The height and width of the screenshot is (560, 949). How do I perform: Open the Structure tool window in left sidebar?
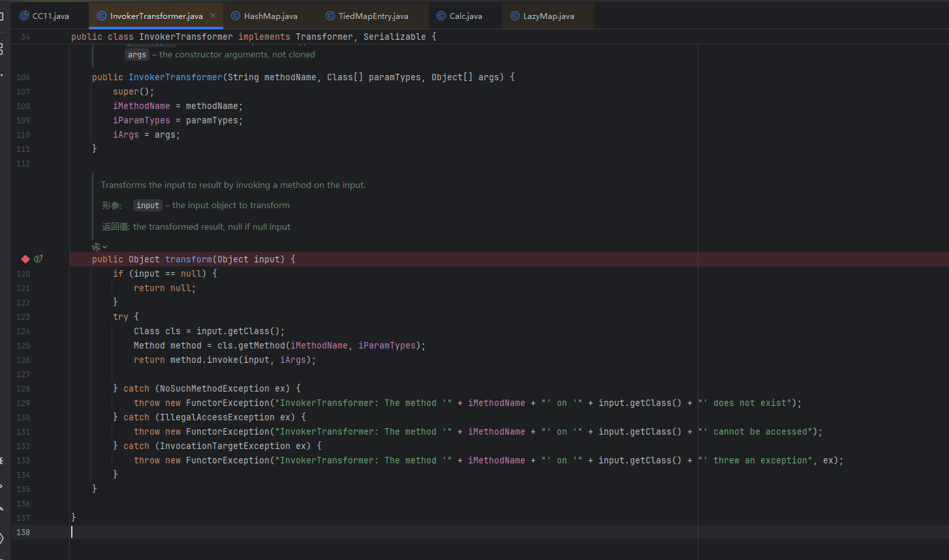(x=2, y=49)
